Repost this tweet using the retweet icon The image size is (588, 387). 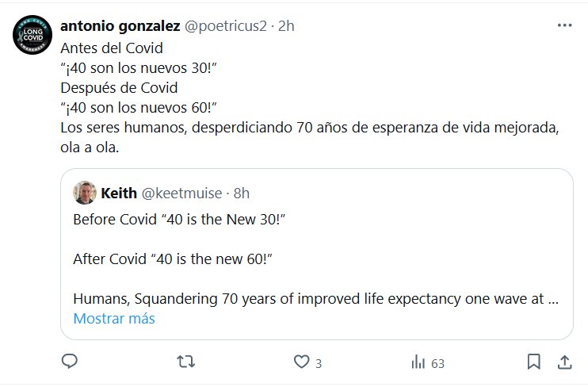tap(184, 362)
